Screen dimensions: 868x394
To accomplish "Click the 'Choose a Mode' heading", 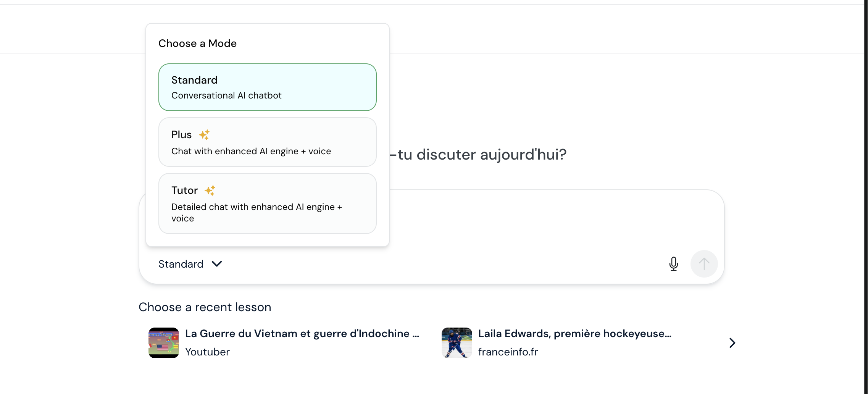I will coord(197,44).
